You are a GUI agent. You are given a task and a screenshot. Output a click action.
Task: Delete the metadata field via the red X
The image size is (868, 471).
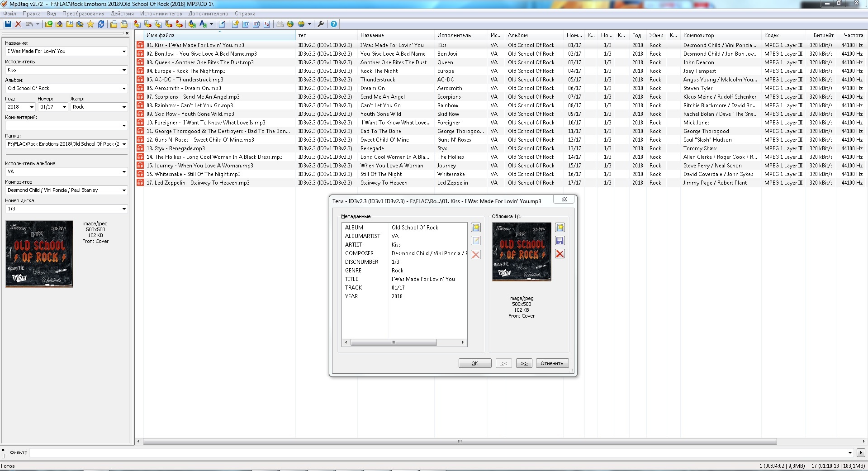click(x=476, y=255)
